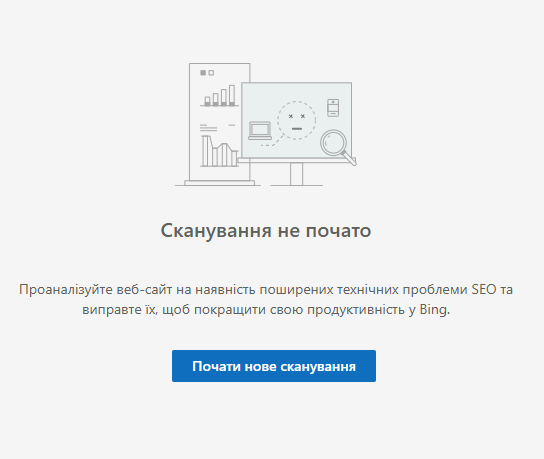
Task: Click the magnifying glass in the illustration
Action: [x=338, y=147]
